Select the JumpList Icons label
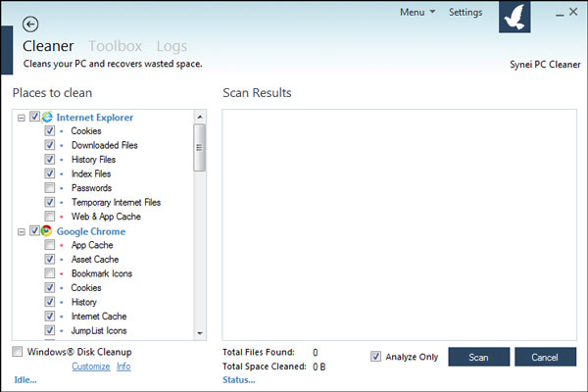This screenshot has height=392, width=588. point(99,330)
